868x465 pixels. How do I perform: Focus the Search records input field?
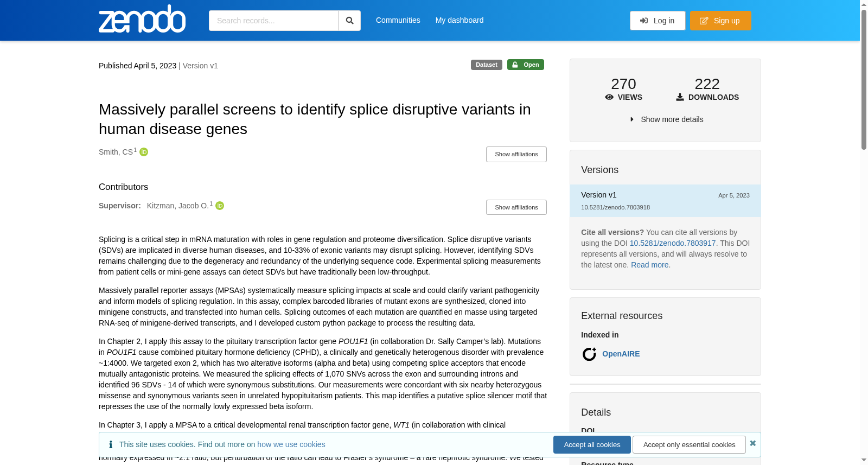[273, 21]
